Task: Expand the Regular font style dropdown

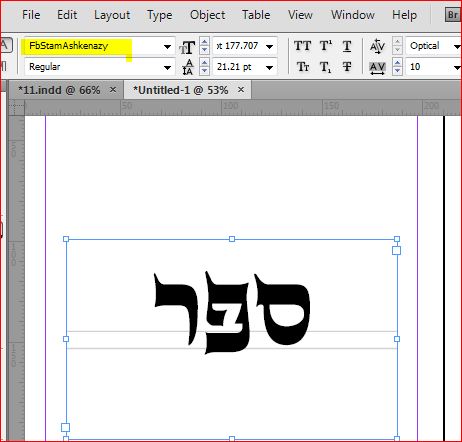Action: [167, 68]
